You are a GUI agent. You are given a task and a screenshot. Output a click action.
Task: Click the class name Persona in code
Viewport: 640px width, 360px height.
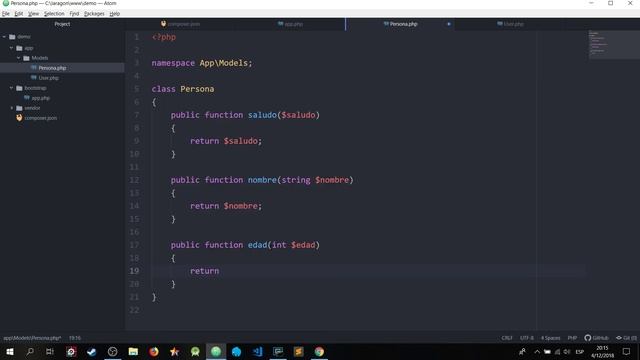click(x=197, y=89)
